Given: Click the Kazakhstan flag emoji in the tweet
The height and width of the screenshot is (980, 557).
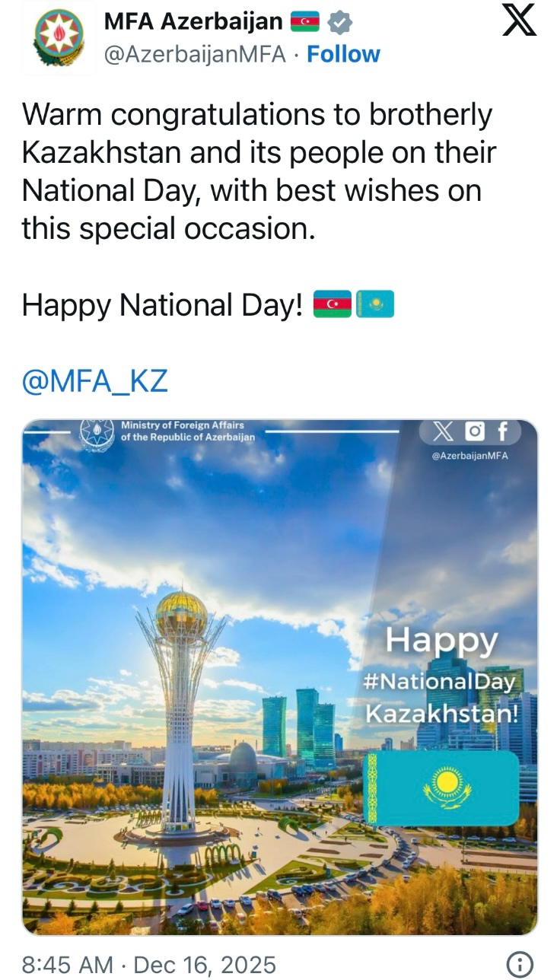Looking at the screenshot, I should [375, 304].
